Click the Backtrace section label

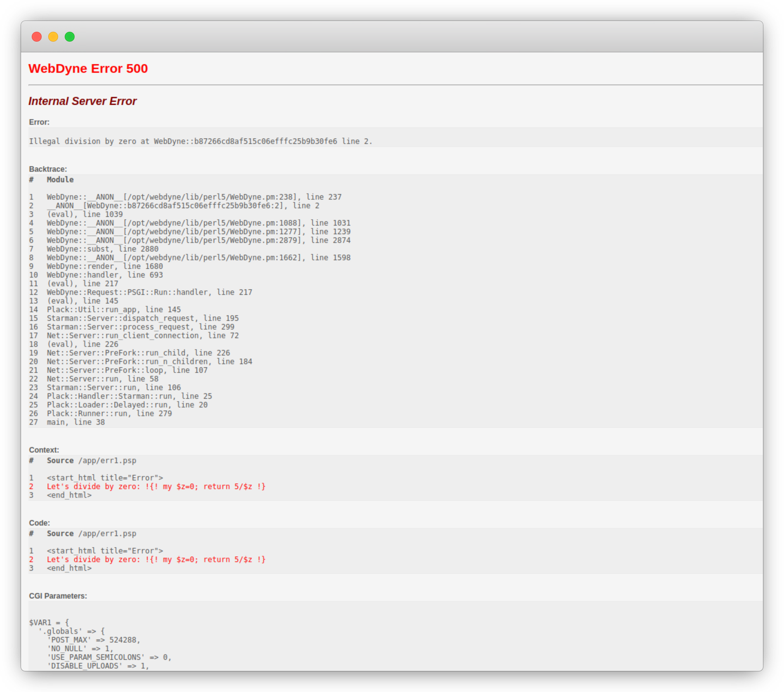48,169
